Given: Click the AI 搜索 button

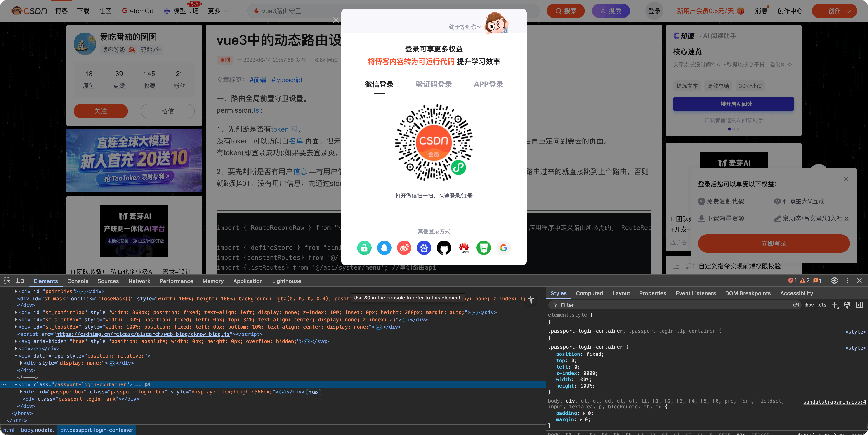Looking at the screenshot, I should click(x=611, y=11).
